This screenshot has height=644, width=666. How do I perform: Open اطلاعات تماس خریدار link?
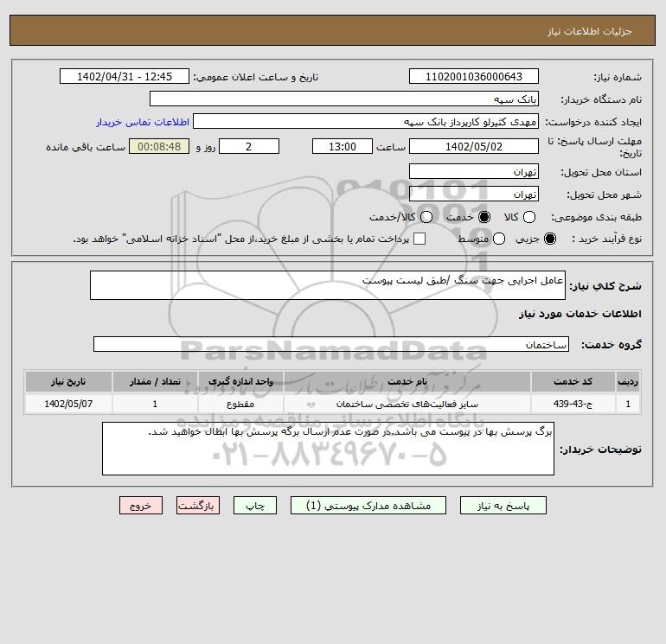click(x=143, y=122)
